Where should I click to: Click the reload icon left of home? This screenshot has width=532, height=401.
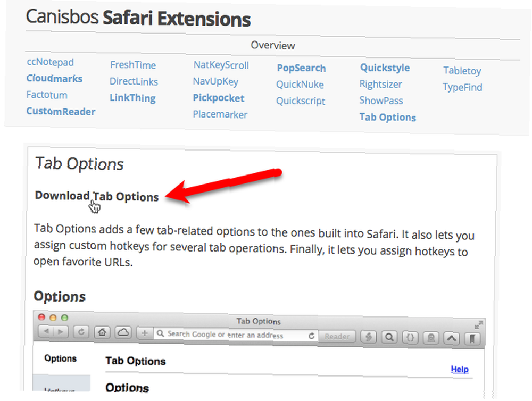[81, 332]
